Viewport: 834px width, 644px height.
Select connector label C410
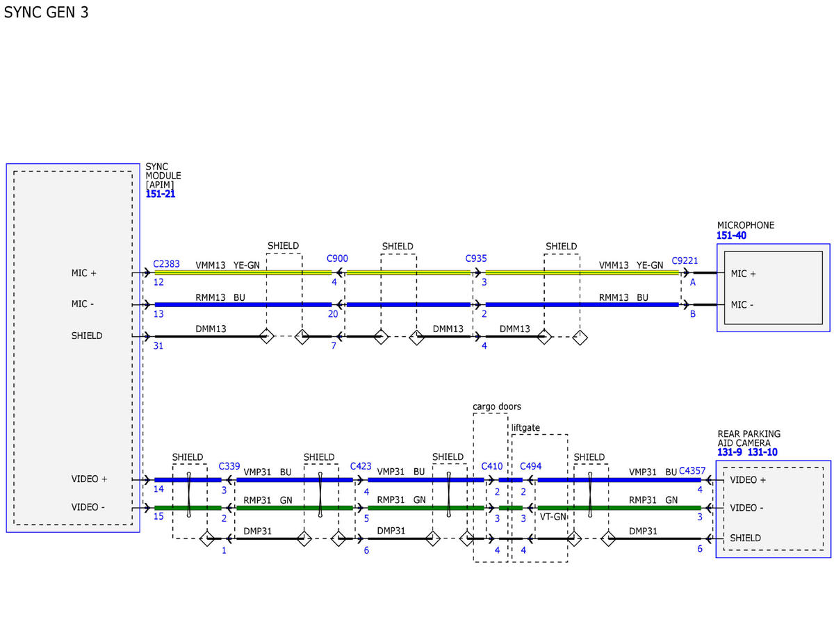tap(492, 466)
